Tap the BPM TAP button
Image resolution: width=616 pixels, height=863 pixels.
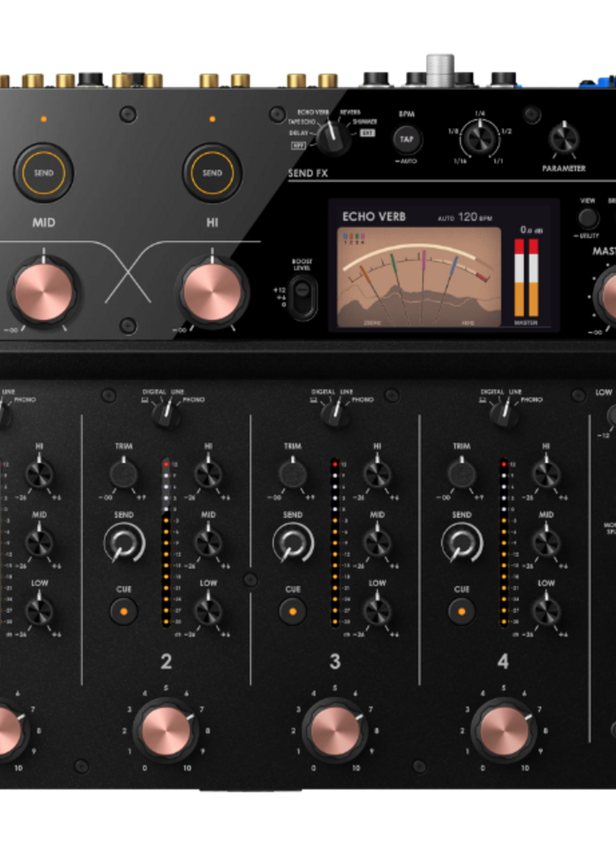coord(406,139)
